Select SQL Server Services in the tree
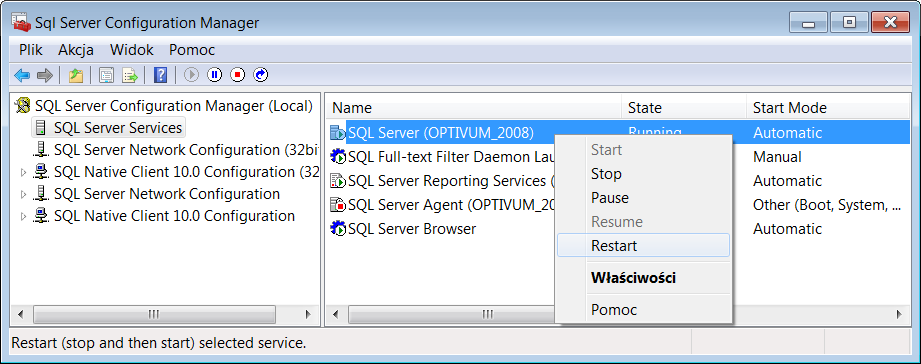The width and height of the screenshot is (921, 364). 117,127
